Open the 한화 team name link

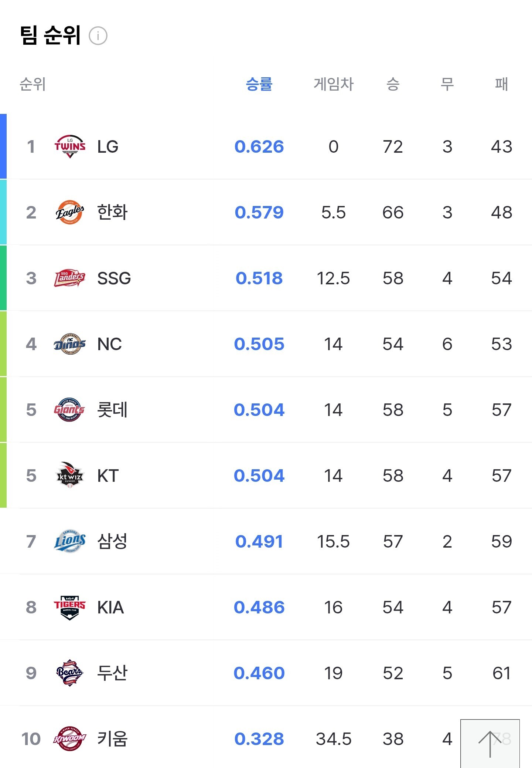pyautogui.click(x=112, y=212)
